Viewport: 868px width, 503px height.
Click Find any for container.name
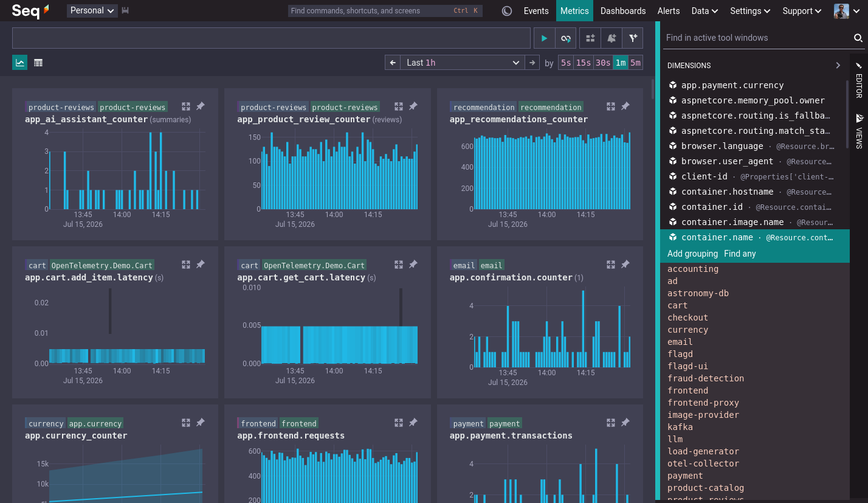tap(740, 254)
